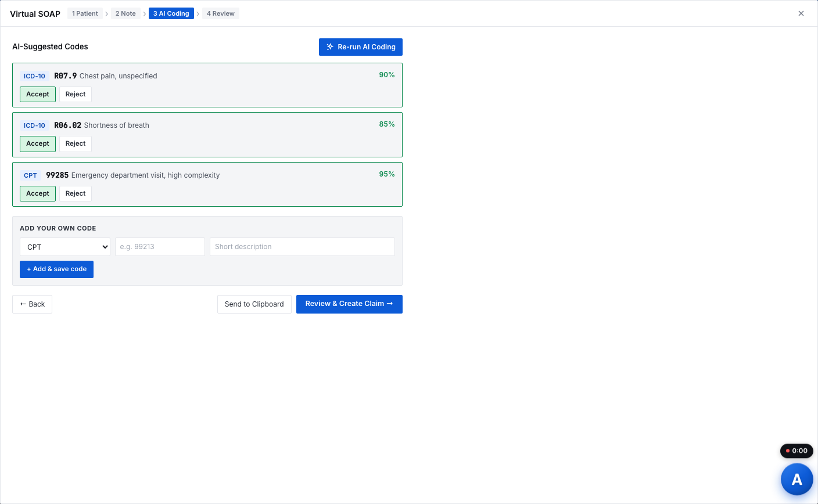Click Review & Create Claim
The width and height of the screenshot is (818, 504).
[349, 304]
